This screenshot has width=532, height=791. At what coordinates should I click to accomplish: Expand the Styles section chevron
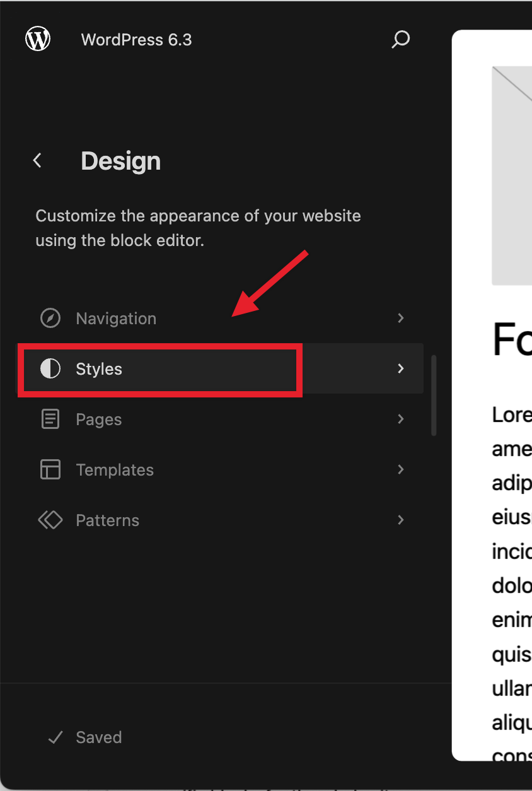(x=401, y=368)
